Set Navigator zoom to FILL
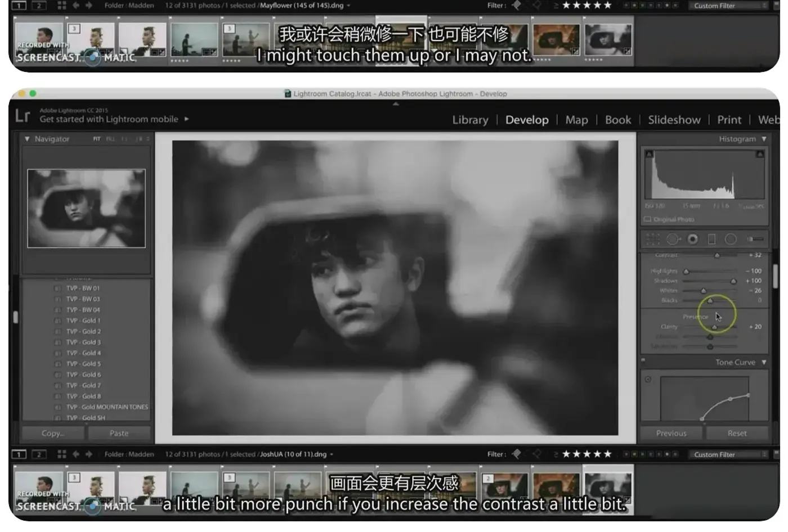 tap(110, 139)
